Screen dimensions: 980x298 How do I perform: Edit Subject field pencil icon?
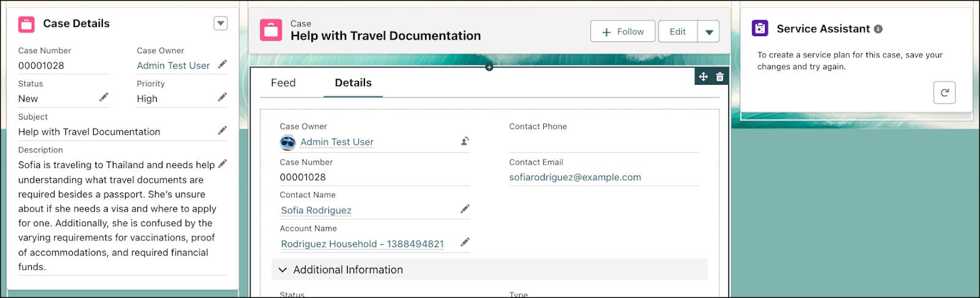[x=222, y=131]
